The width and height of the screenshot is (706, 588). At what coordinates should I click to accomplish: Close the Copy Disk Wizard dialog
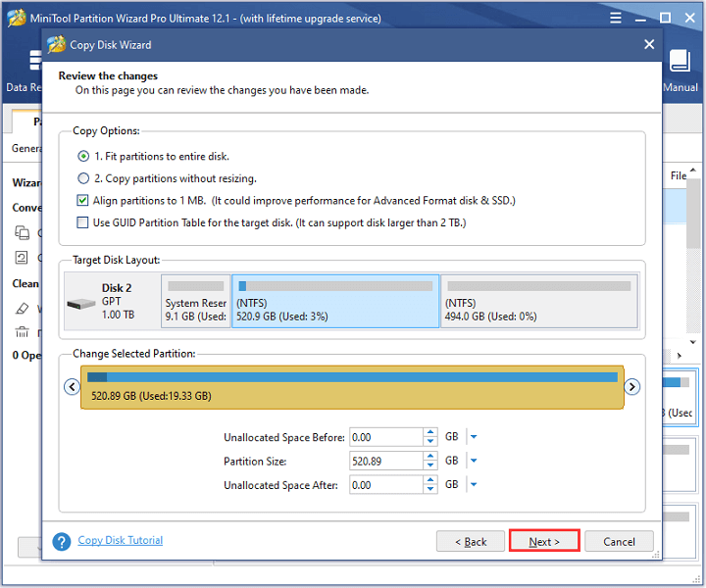tap(649, 44)
